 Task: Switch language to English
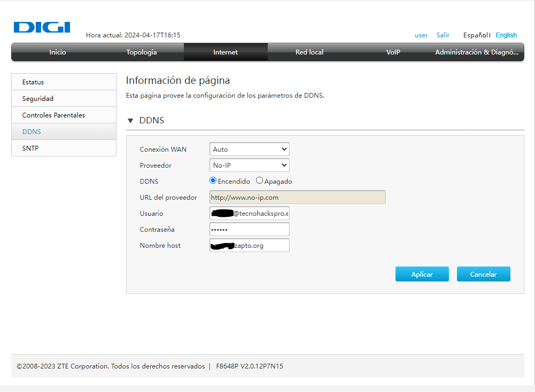tap(506, 35)
